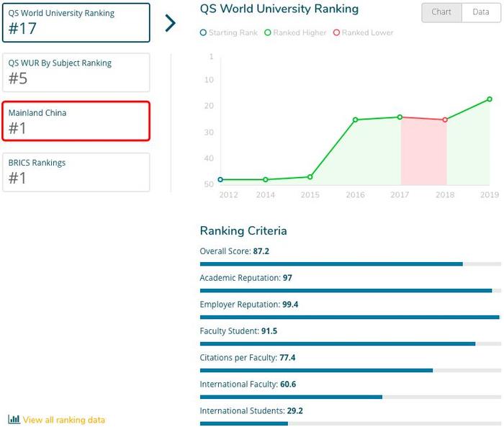Click the right chevron arrow beside ranking cards
This screenshot has height=427, width=504.
[171, 23]
